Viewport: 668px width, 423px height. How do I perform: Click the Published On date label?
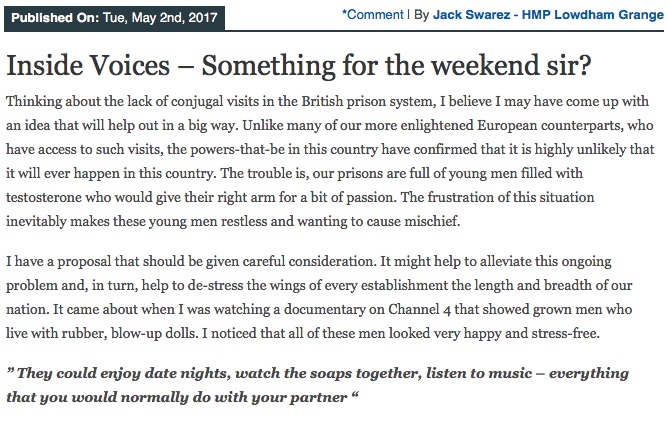coord(114,18)
